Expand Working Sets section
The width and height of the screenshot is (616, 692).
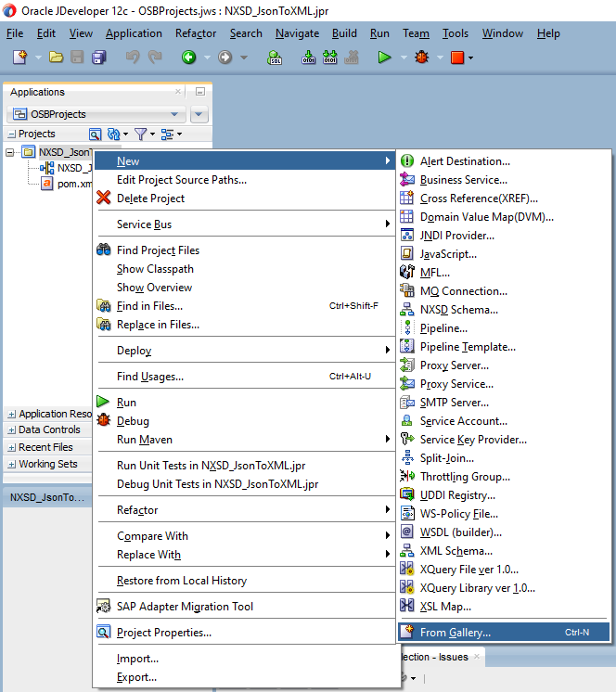pyautogui.click(x=11, y=465)
